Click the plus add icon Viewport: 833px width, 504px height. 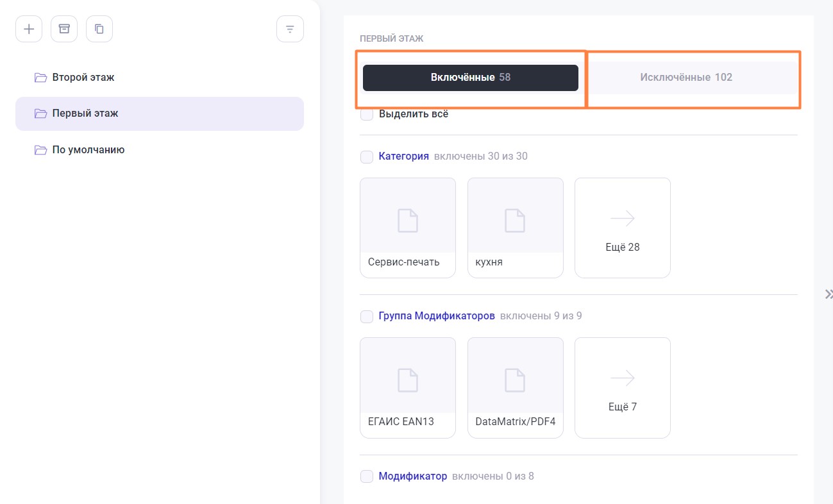29,29
